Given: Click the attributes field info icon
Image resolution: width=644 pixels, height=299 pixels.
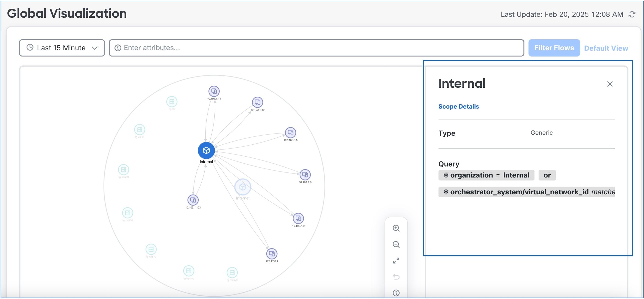Looking at the screenshot, I should click(x=118, y=48).
